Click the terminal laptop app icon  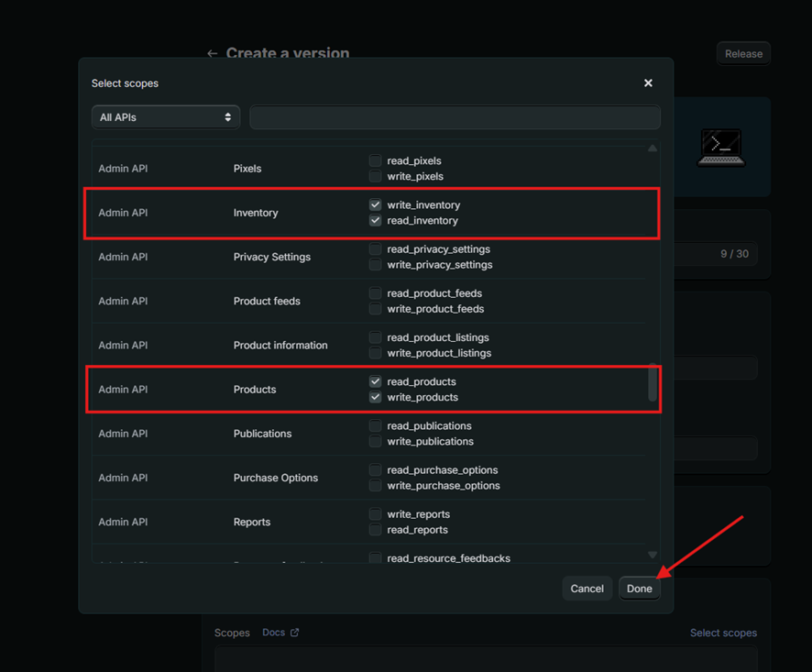721,148
